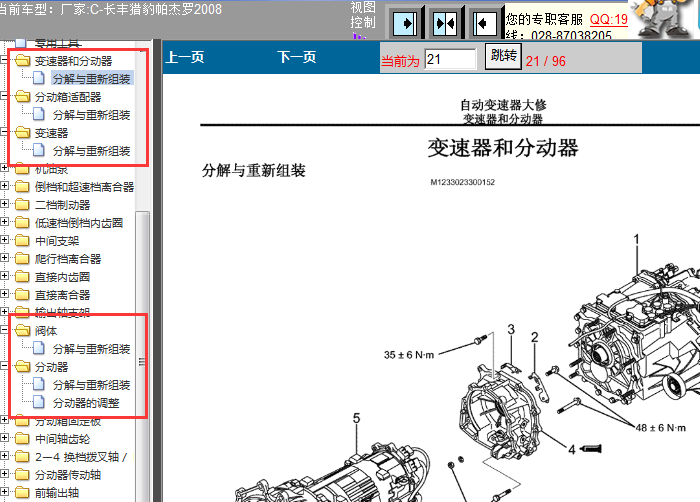Select the 分动器传动轴 tree label

[68, 475]
